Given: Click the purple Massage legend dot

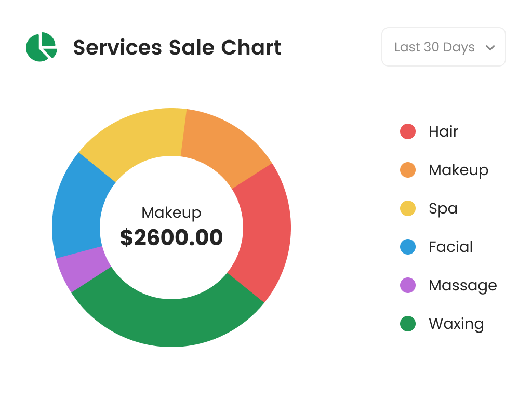Looking at the screenshot, I should point(408,285).
